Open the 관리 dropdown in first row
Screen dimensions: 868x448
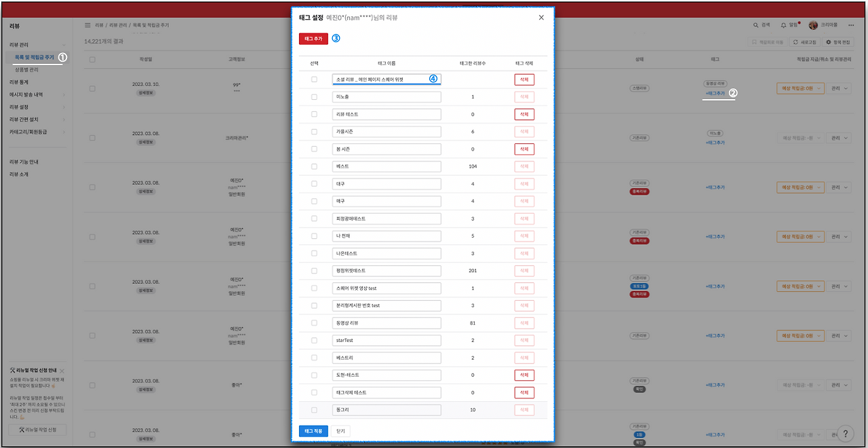pyautogui.click(x=839, y=88)
